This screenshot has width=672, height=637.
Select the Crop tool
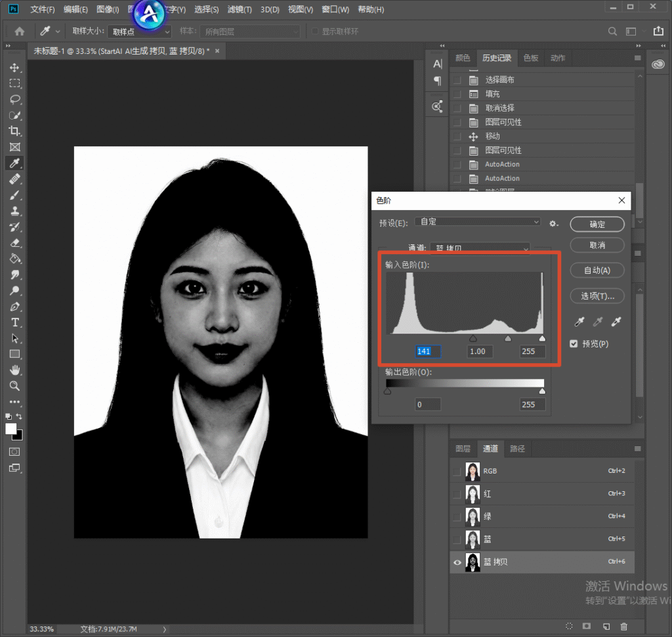[14, 131]
